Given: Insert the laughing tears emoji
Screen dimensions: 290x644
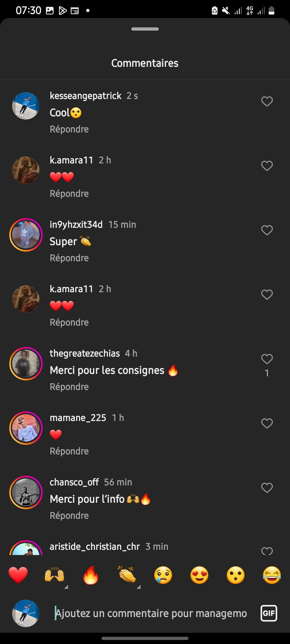Looking at the screenshot, I should click(272, 575).
